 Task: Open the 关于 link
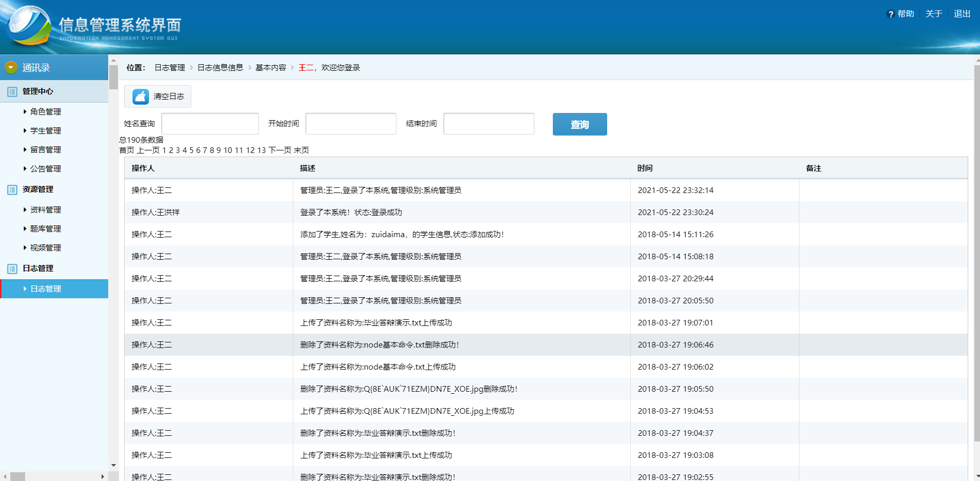(x=934, y=13)
